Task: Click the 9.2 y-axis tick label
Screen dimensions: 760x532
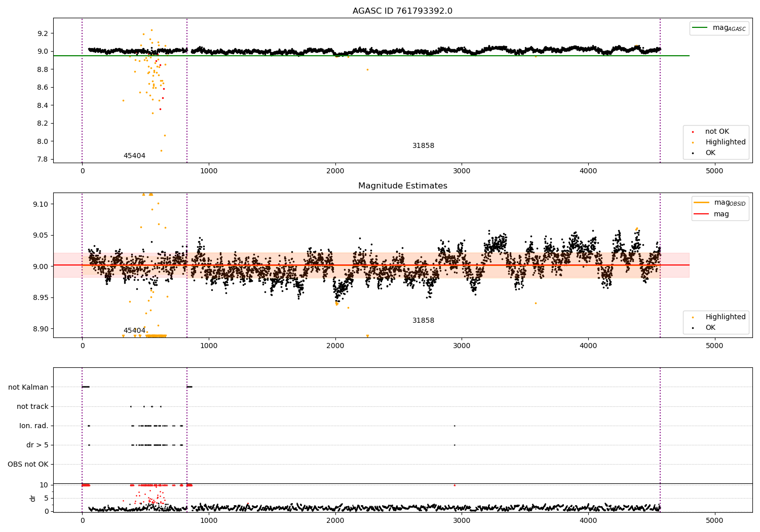Action: click(x=43, y=33)
